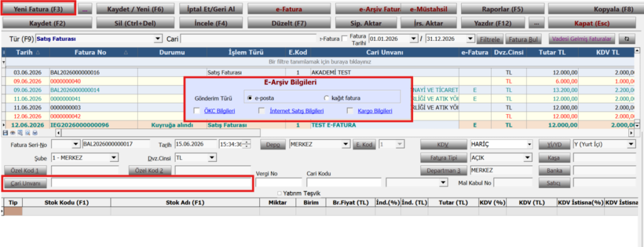
Task: Click the Cari Unvanı column header
Action: click(x=385, y=53)
